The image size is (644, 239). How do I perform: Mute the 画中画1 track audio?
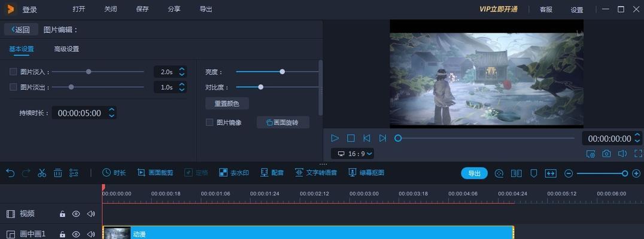click(x=91, y=234)
